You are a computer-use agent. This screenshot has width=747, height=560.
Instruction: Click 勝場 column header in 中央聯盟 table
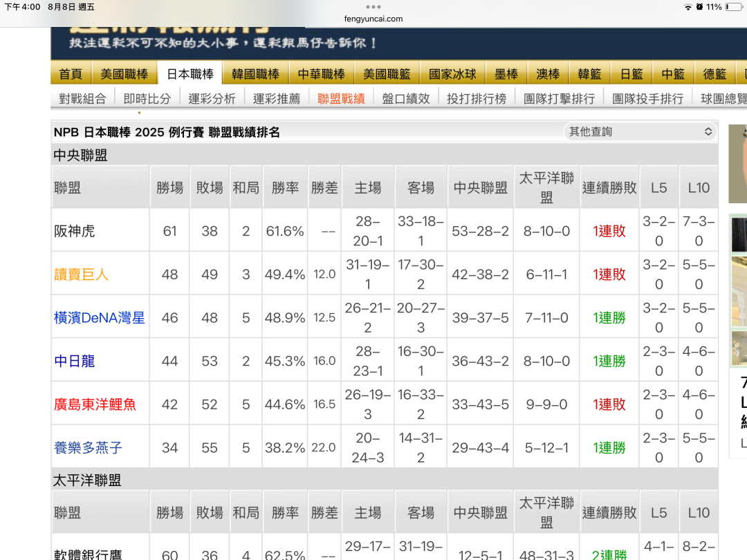(x=169, y=187)
